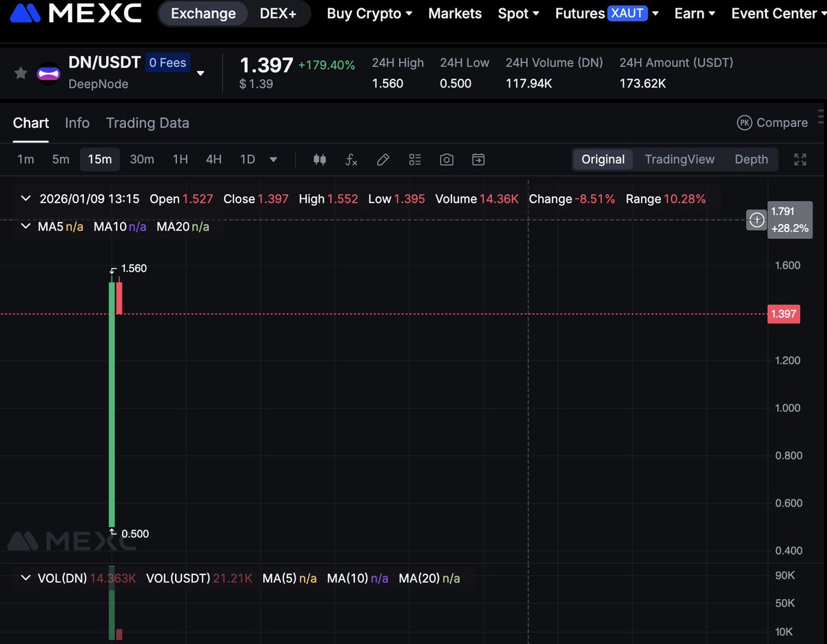
Task: Open the chart display settings icon
Action: pyautogui.click(x=414, y=159)
